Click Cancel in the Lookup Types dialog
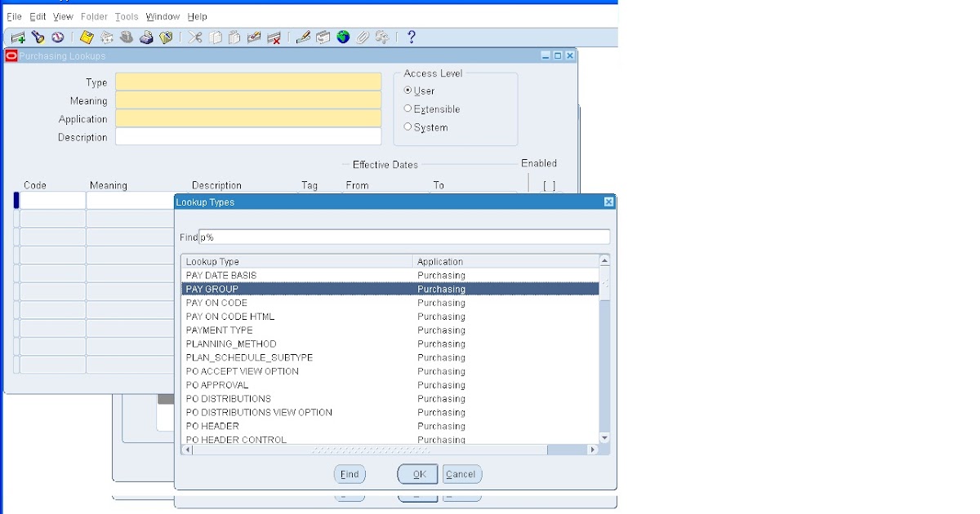The width and height of the screenshot is (980, 514). click(x=461, y=474)
